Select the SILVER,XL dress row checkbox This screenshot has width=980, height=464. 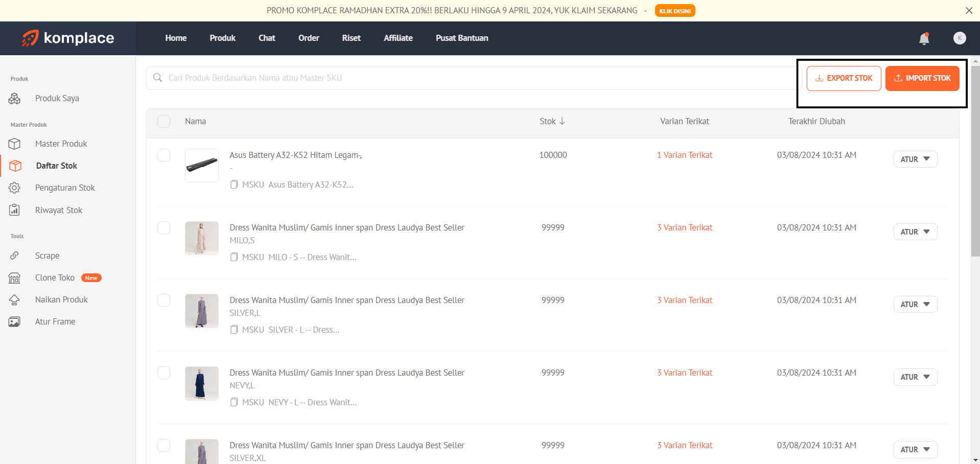click(x=164, y=445)
